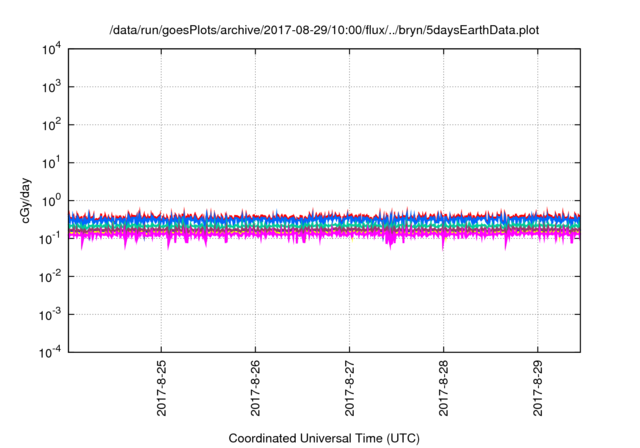This screenshot has width=640, height=448.
Task: Click the 2017-8-25 date tick label
Action: [x=162, y=388]
